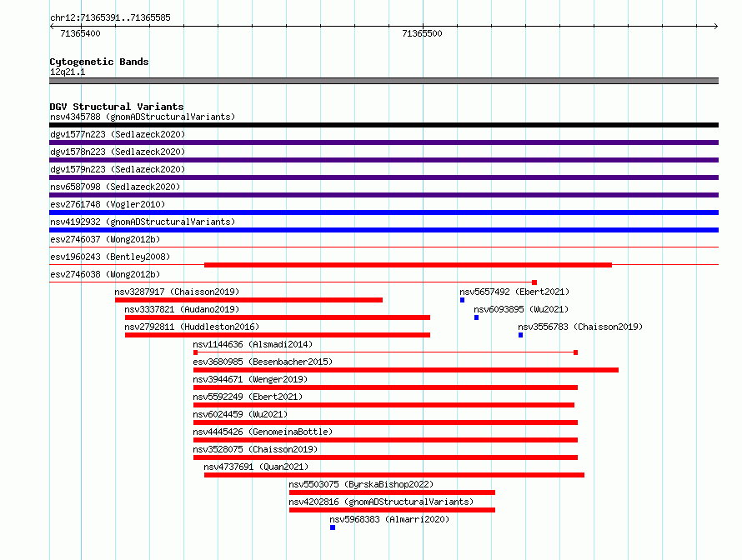Click blue square marker under nsv5968383
This screenshot has width=742, height=560.
pos(333,527)
